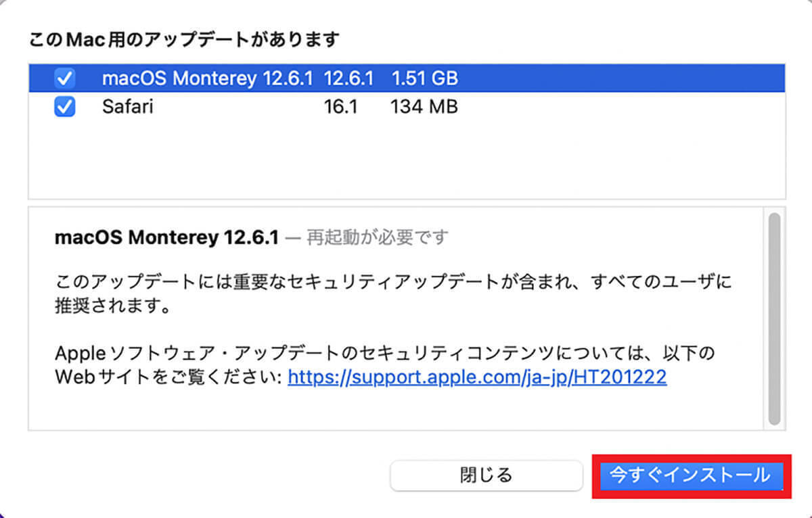Viewport: 812px width, 518px height.
Task: Click the description pane scrollbar thumb
Action: pos(774,318)
